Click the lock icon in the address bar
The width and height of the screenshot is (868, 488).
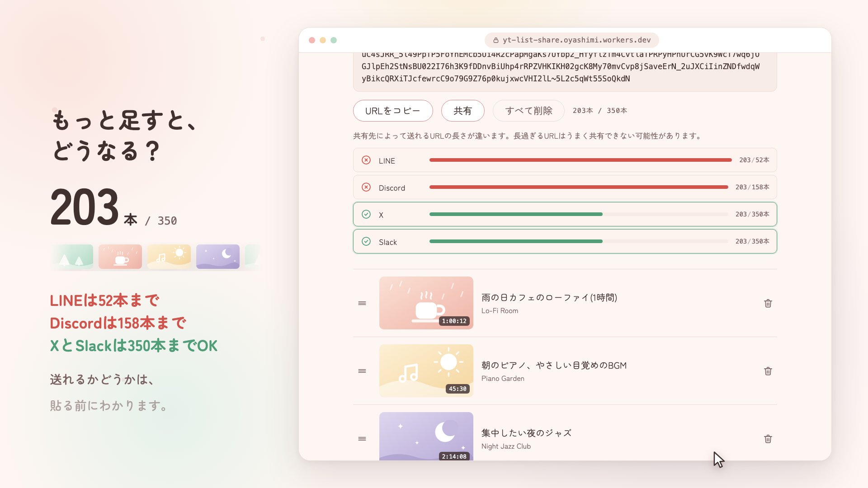point(496,40)
